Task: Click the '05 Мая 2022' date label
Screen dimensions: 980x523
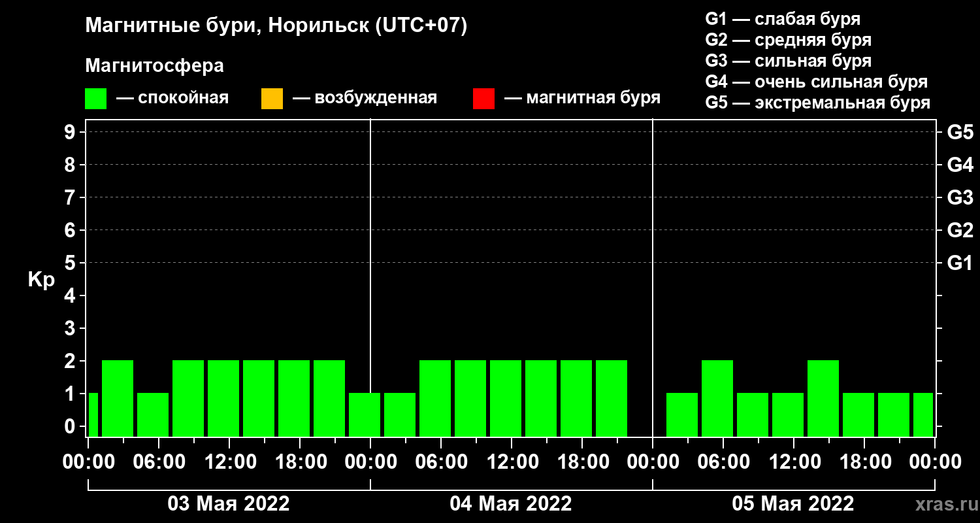Action: pos(793,504)
